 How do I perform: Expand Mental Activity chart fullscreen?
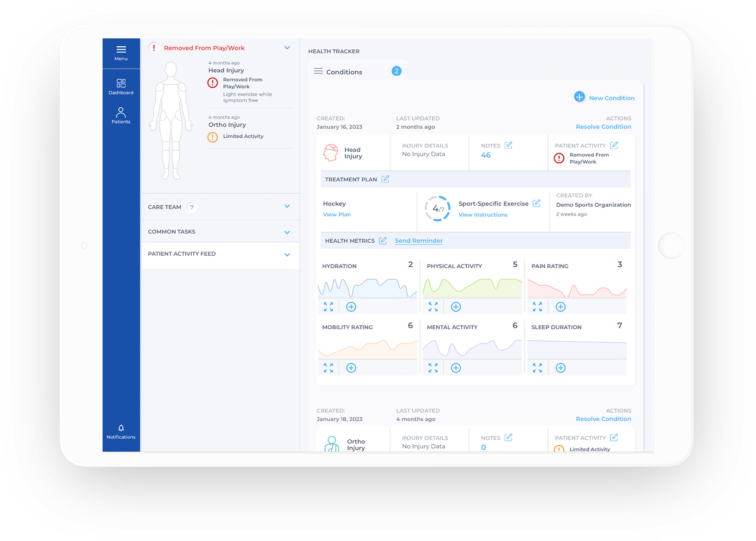[x=433, y=368]
